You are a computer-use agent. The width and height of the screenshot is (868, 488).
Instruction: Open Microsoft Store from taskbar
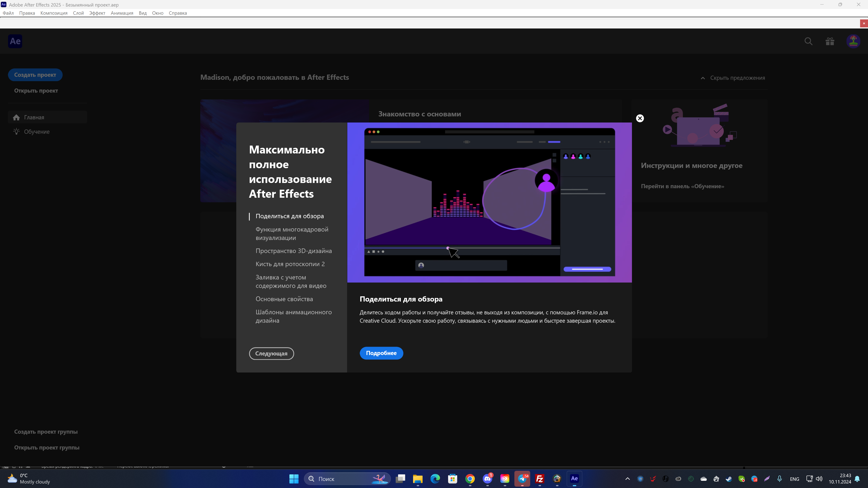tap(452, 479)
